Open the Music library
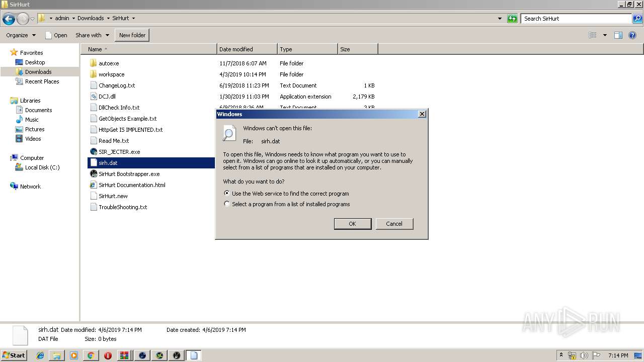 pos(32,120)
